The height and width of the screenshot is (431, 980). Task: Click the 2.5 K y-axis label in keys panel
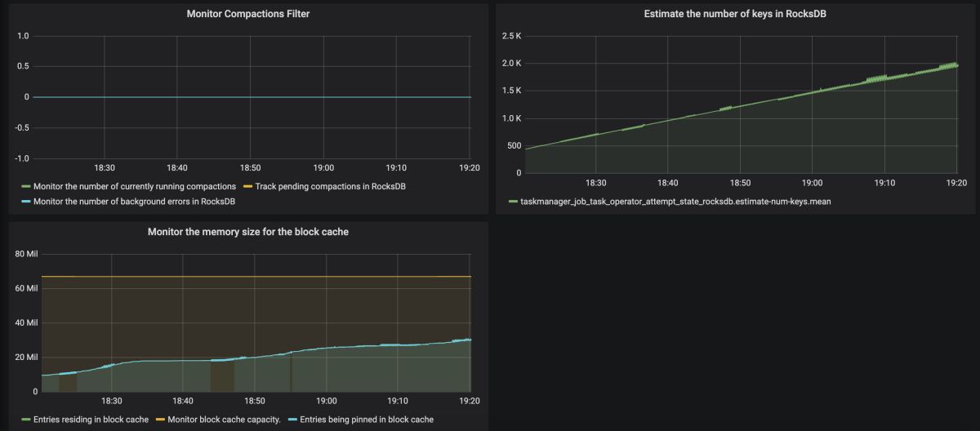point(511,36)
